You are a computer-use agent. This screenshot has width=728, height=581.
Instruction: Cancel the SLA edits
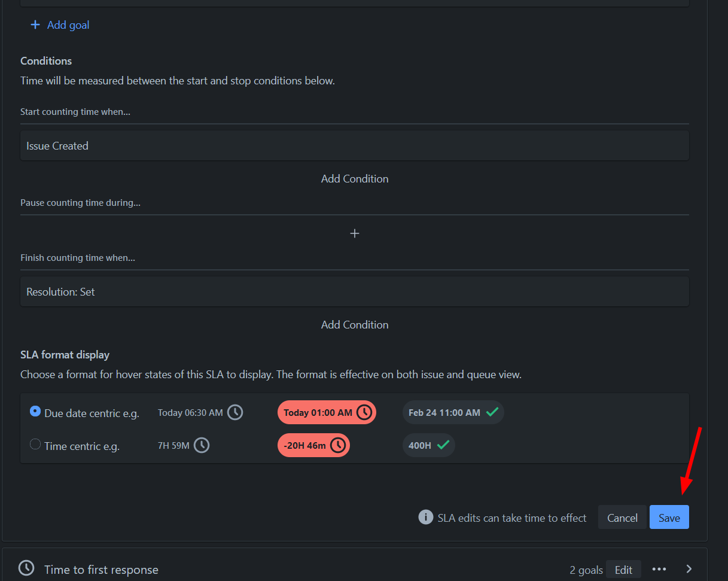tap(622, 518)
